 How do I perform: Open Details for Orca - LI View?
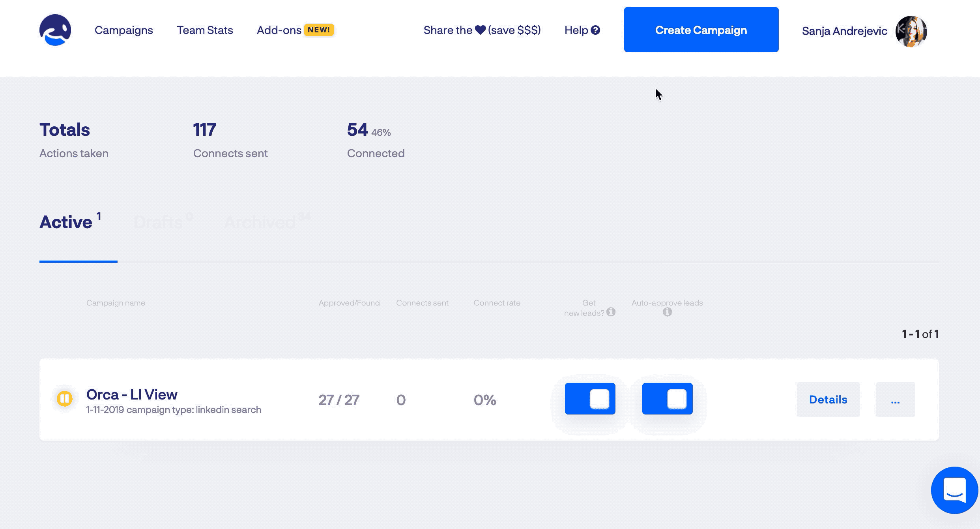(828, 400)
